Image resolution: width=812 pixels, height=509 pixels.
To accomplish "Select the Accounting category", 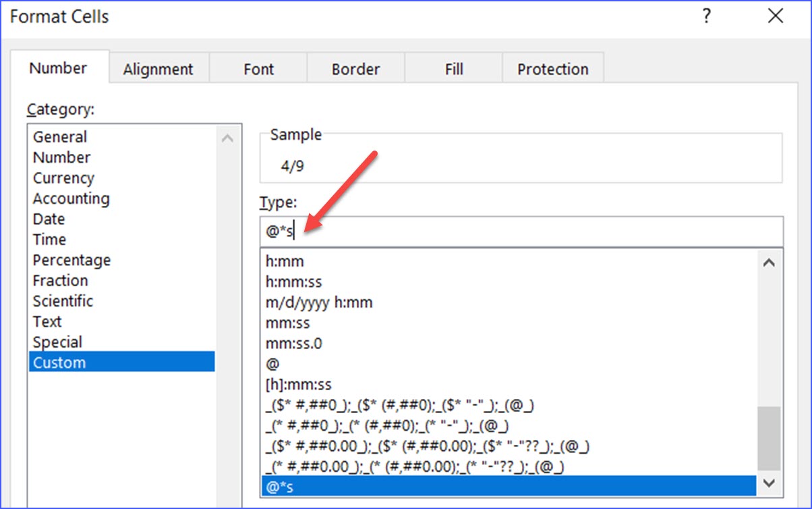I will (71, 198).
